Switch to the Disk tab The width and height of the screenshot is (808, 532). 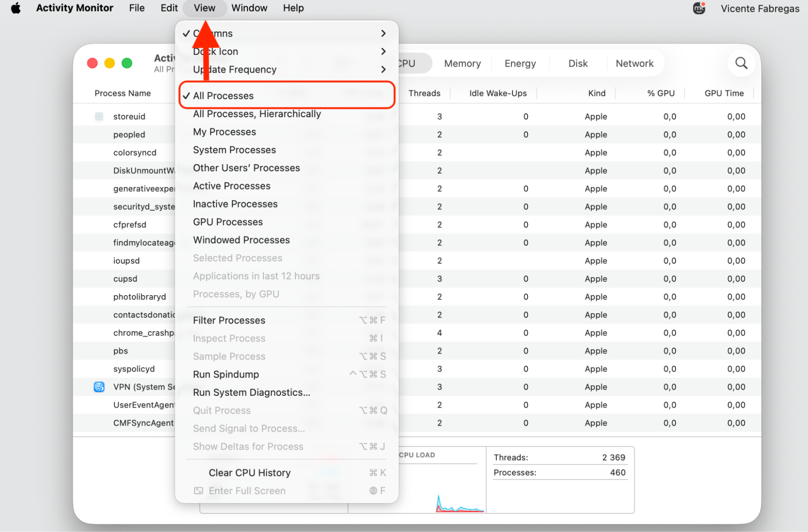point(578,63)
